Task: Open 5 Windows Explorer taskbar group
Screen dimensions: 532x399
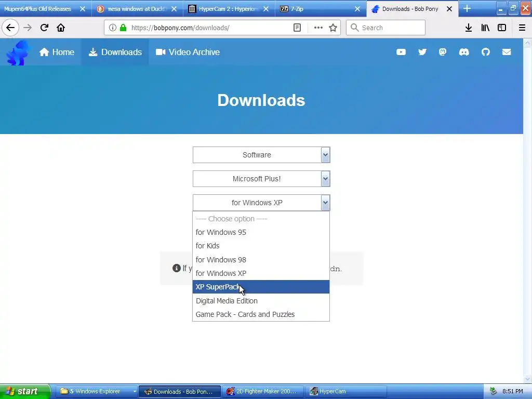Action: coord(97,391)
